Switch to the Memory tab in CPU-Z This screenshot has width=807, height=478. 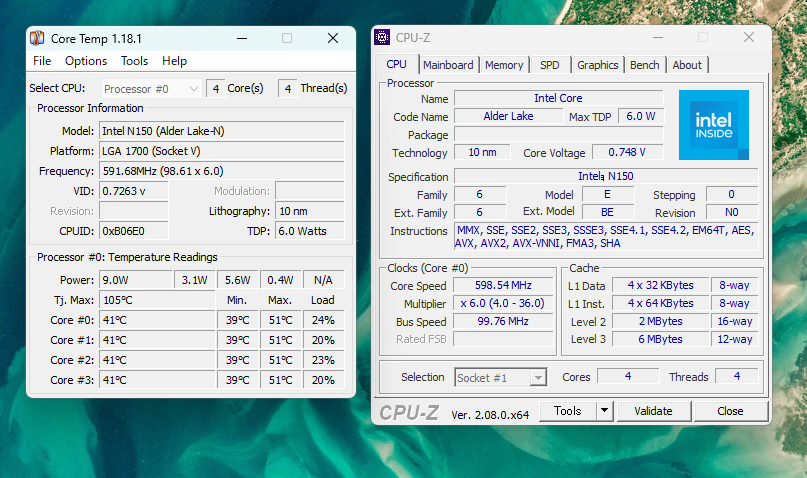pos(504,65)
